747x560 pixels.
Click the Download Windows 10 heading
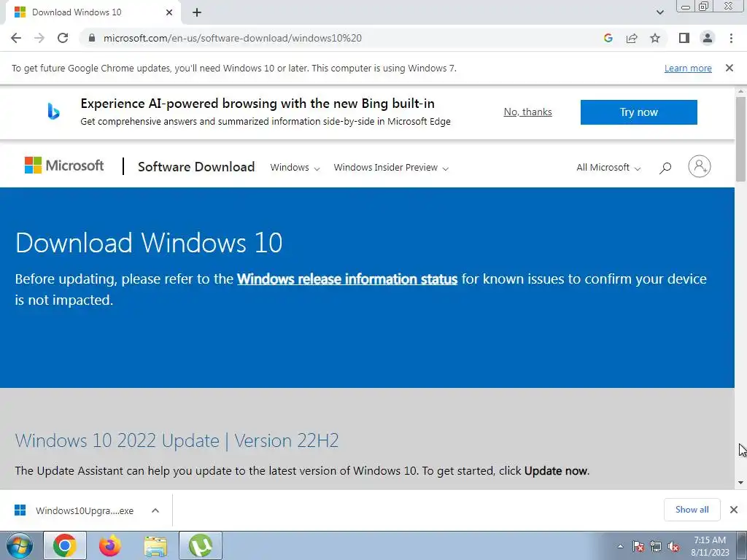pyautogui.click(x=149, y=242)
